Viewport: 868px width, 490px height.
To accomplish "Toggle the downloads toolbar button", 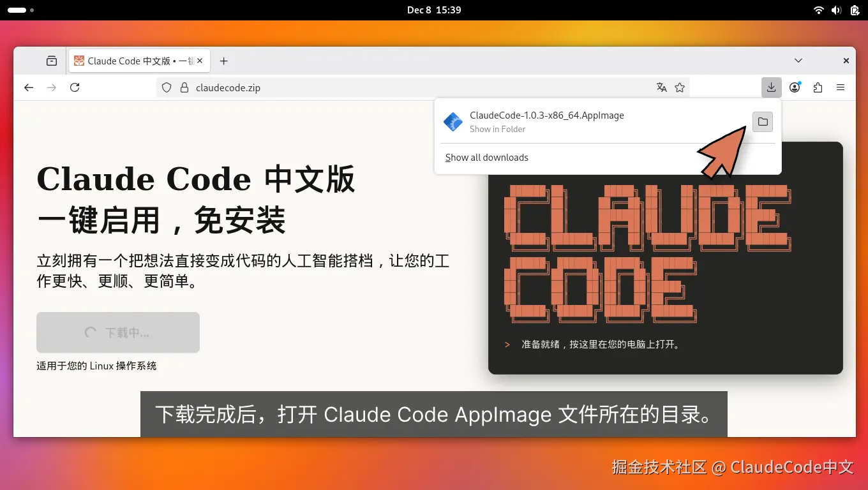I will point(772,87).
